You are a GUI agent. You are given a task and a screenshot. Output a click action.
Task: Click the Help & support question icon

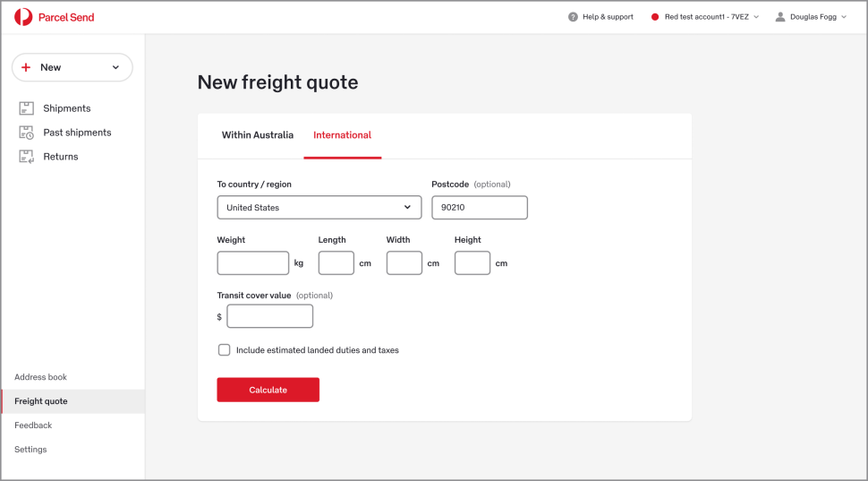pos(573,17)
